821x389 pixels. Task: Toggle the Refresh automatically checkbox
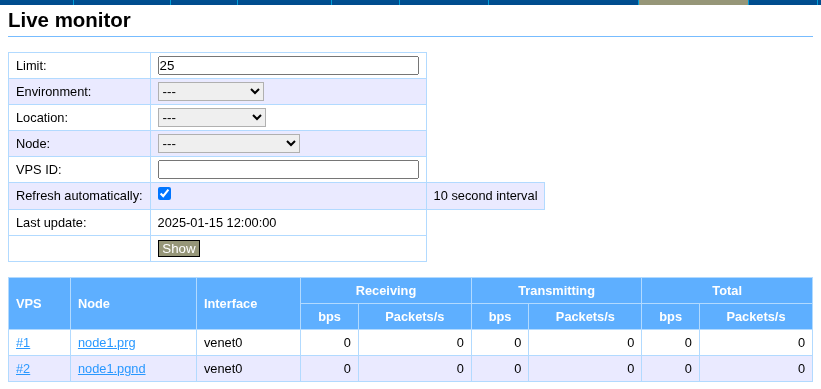(x=164, y=194)
